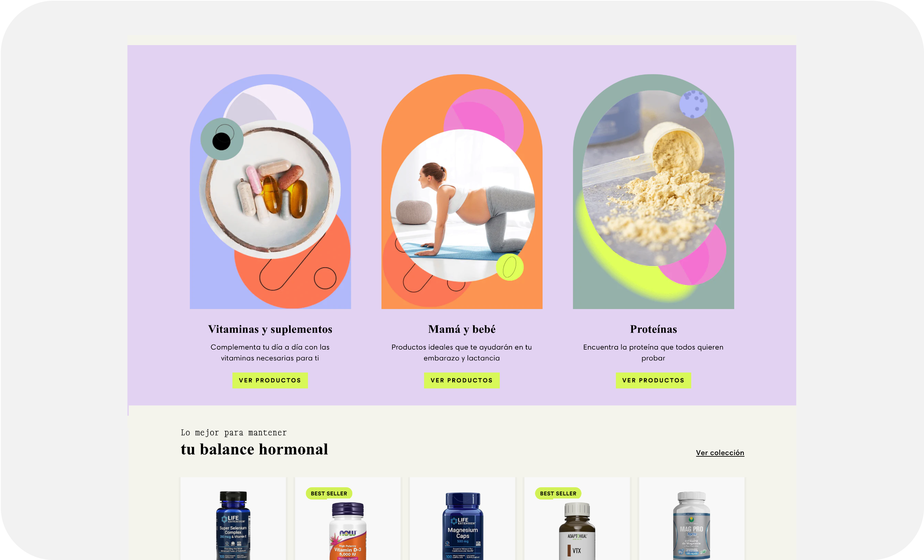Viewport: 924px width, 560px height.
Task: Click the lime green oval on mamá card
Action: [x=510, y=267]
